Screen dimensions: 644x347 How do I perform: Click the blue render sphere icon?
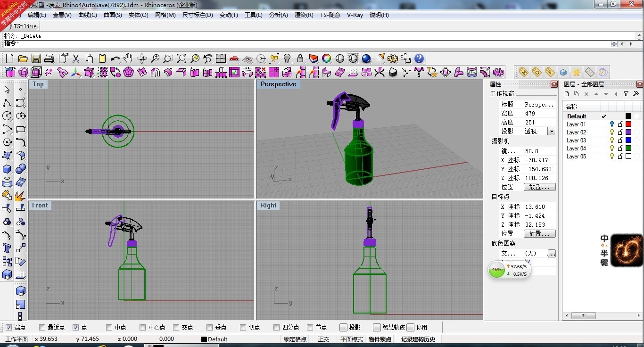click(366, 59)
